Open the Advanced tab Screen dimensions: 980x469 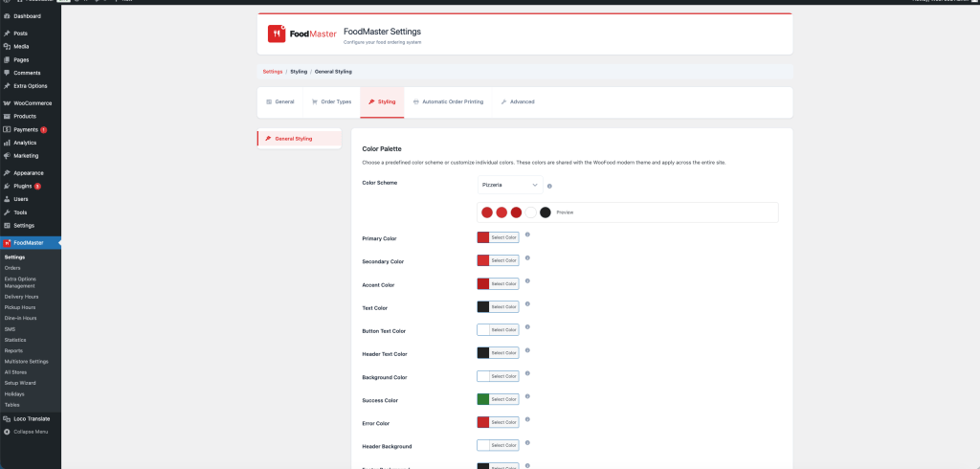[x=518, y=101]
